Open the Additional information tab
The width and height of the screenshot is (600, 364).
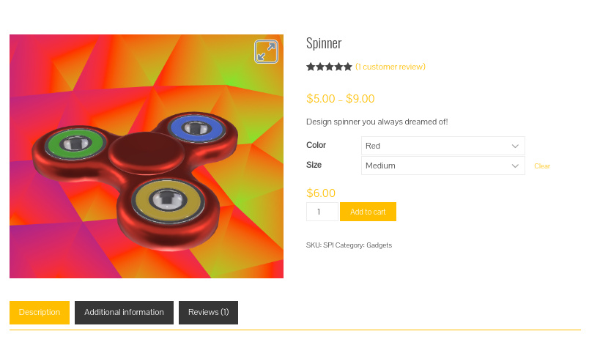click(x=124, y=313)
